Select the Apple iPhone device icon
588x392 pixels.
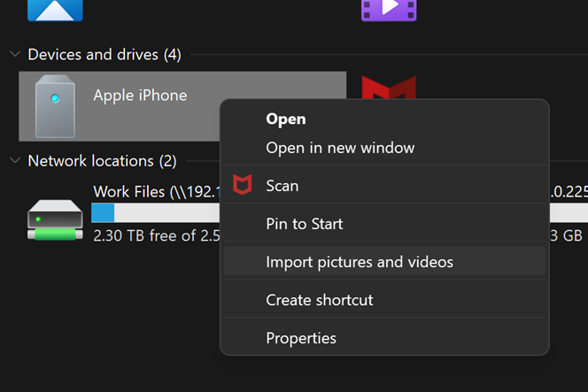(x=55, y=106)
